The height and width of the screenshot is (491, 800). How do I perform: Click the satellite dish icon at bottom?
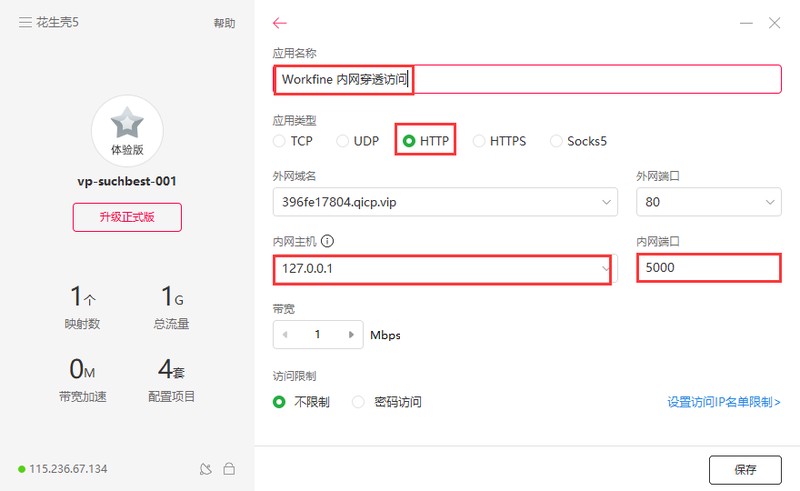click(205, 469)
